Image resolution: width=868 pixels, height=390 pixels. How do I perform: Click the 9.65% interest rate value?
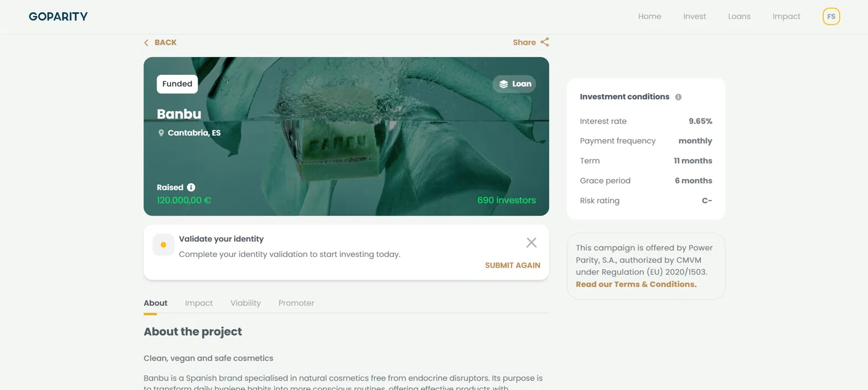pyautogui.click(x=700, y=121)
